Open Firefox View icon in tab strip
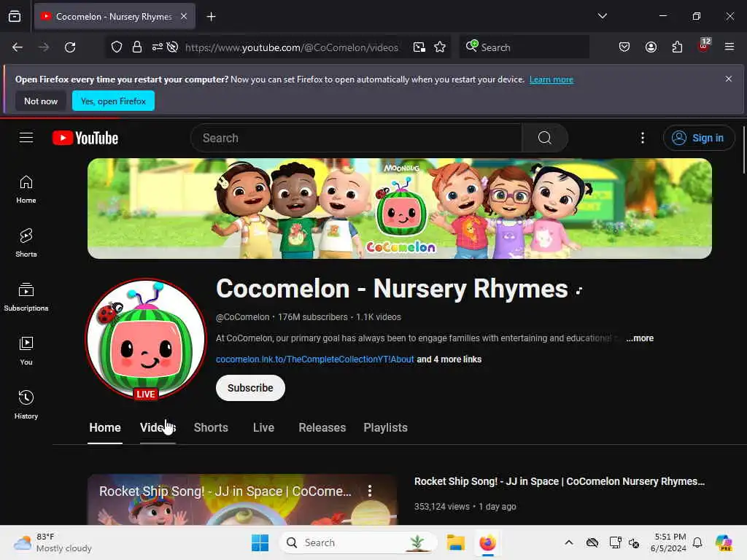The image size is (747, 560). [x=15, y=17]
